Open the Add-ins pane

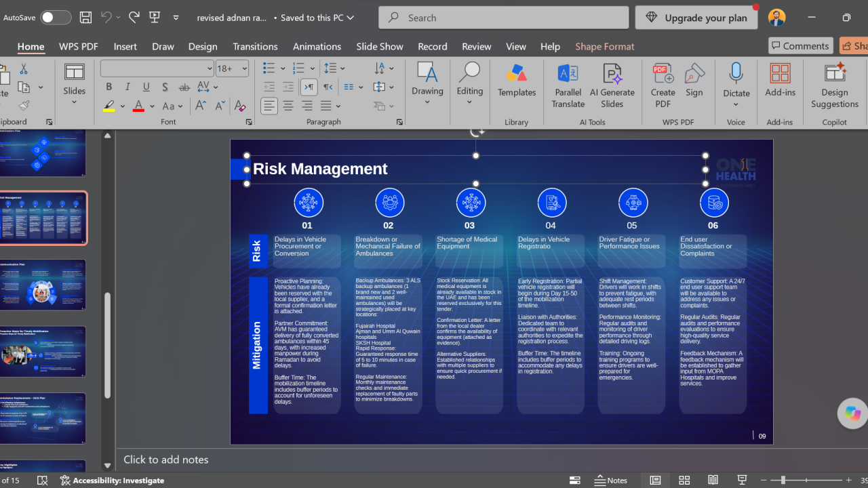[781, 81]
